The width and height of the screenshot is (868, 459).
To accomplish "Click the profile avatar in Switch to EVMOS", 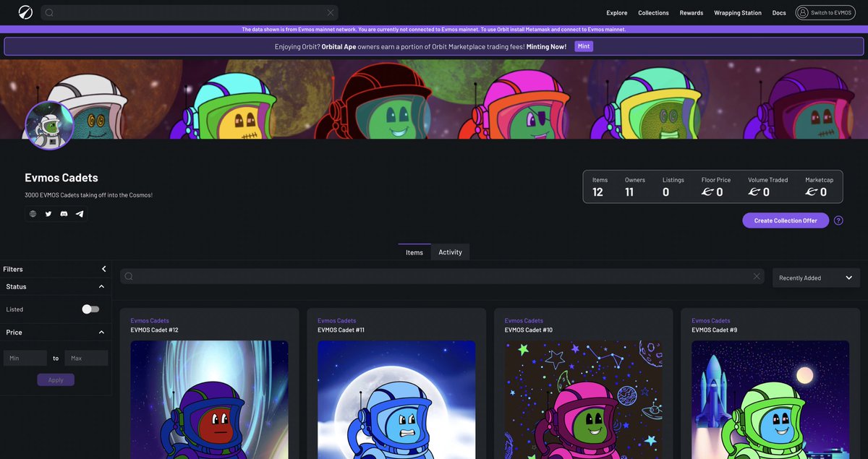I will click(x=801, y=12).
